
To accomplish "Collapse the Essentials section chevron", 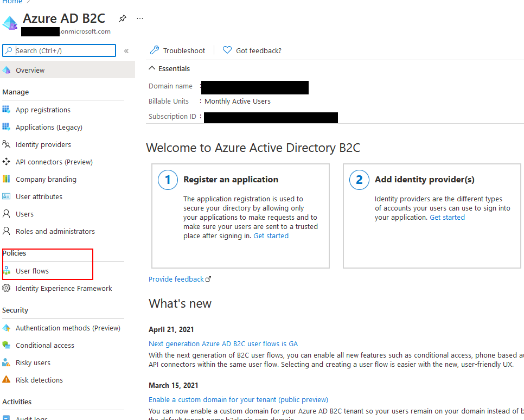I will click(x=152, y=69).
